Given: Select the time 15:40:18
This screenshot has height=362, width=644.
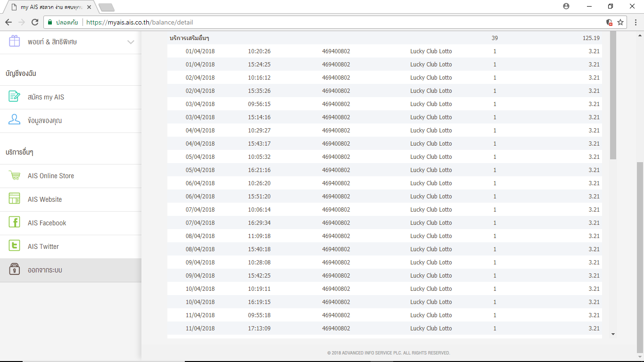Looking at the screenshot, I should [259, 249].
